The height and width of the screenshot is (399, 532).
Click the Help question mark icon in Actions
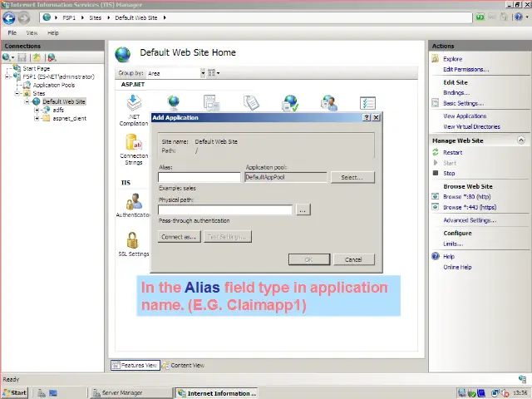tap(436, 256)
